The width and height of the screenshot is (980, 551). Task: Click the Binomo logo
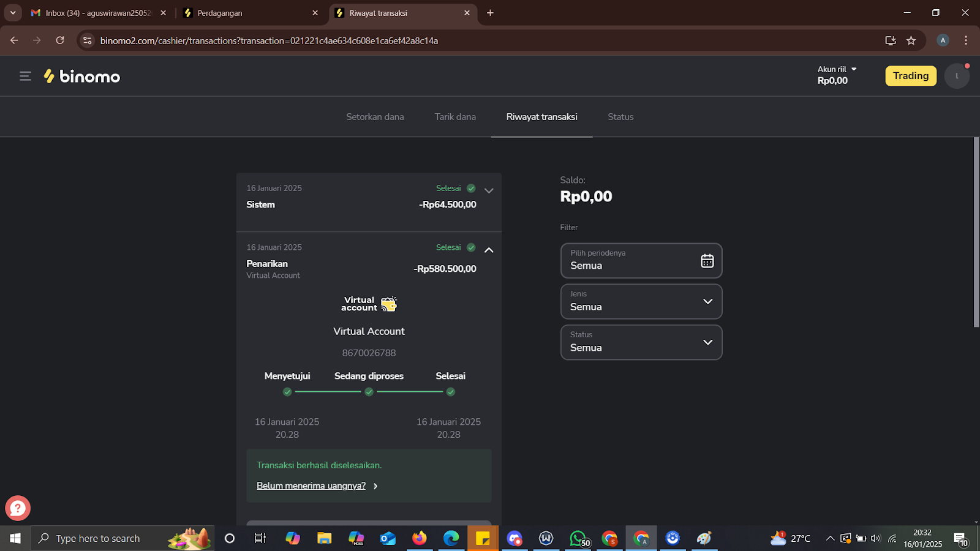pos(82,76)
